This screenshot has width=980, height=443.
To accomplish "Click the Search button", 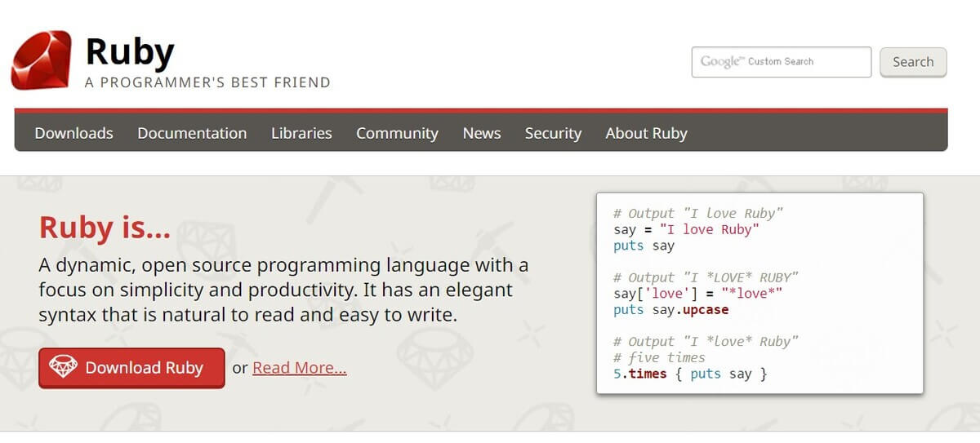I will (x=913, y=62).
